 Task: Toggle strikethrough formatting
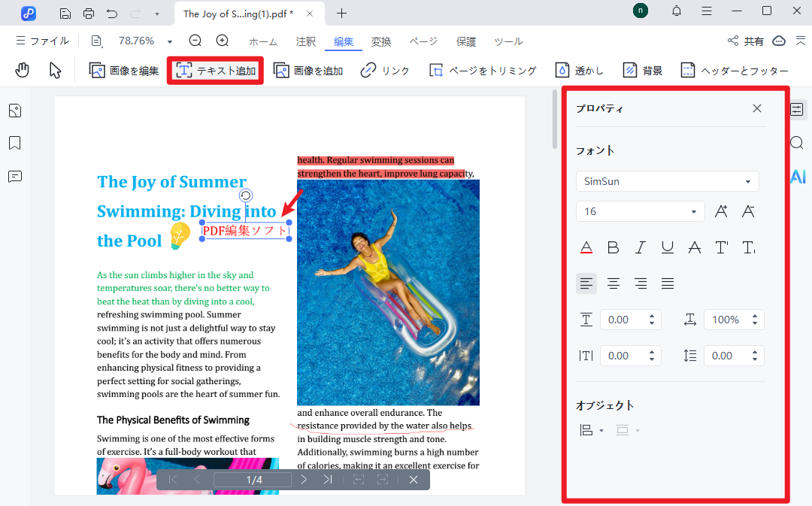tap(695, 247)
